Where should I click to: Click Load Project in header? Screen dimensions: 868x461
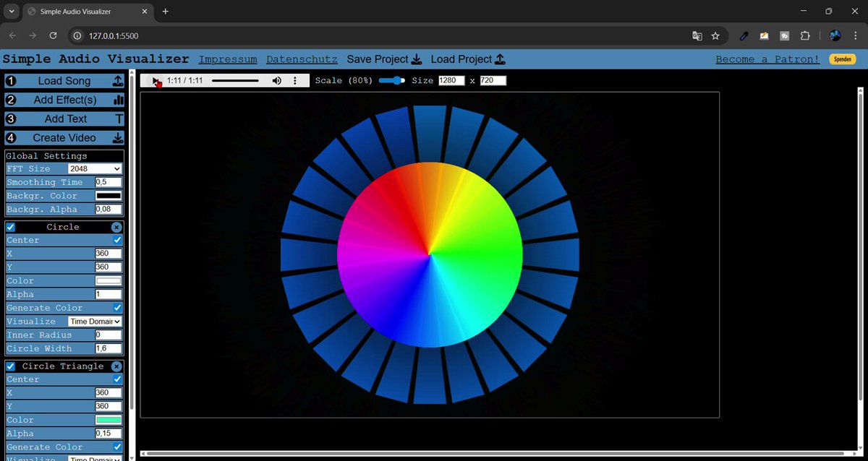[x=468, y=59]
